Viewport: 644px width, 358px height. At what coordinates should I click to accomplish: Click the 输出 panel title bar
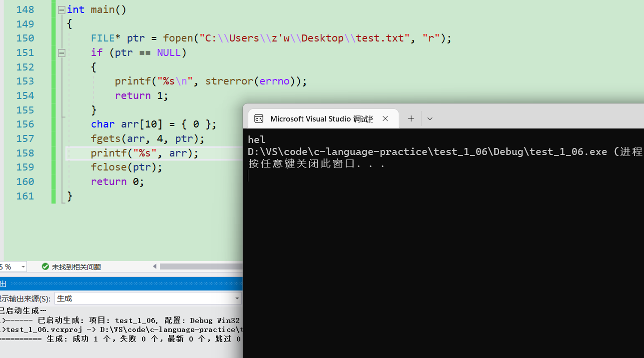tap(121, 283)
